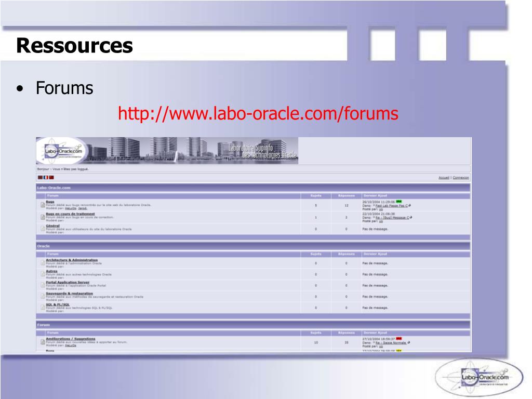532x399 pixels.
Task: Click the Améliorations / Suggestions forum icon
Action: pos(43,342)
